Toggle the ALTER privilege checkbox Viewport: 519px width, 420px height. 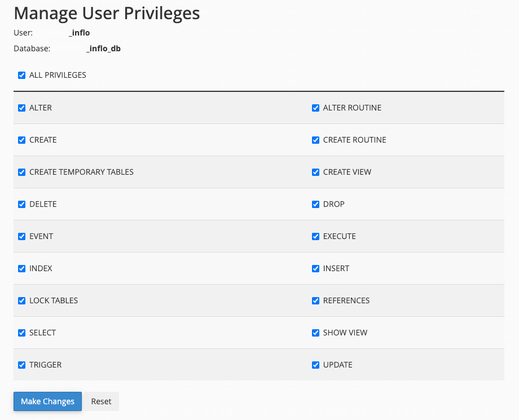click(22, 108)
